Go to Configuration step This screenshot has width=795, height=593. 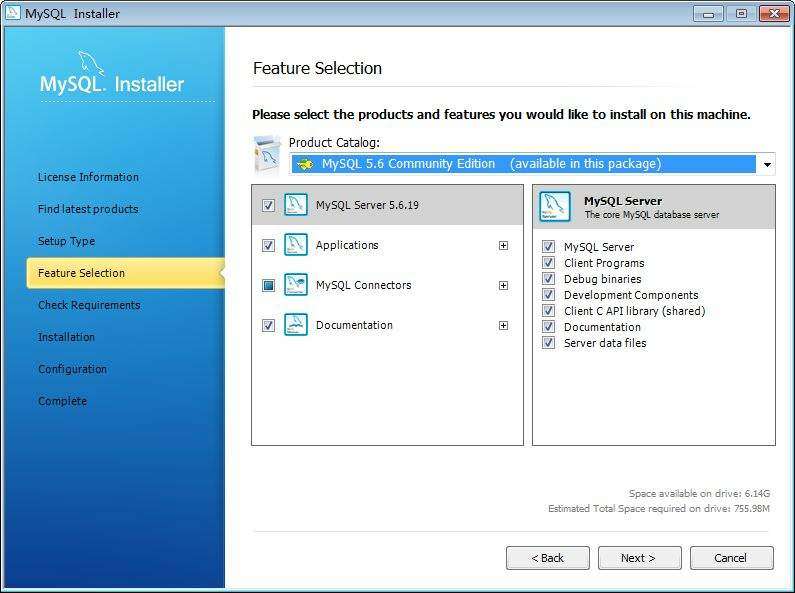[73, 368]
